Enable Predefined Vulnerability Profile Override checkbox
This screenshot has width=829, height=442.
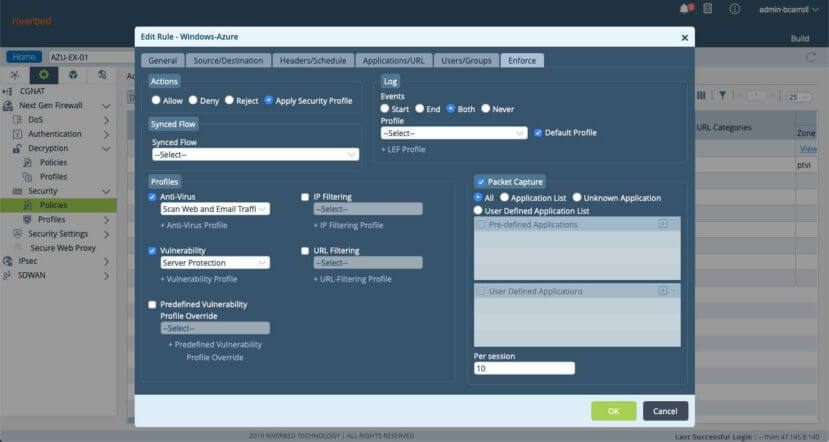(x=152, y=305)
